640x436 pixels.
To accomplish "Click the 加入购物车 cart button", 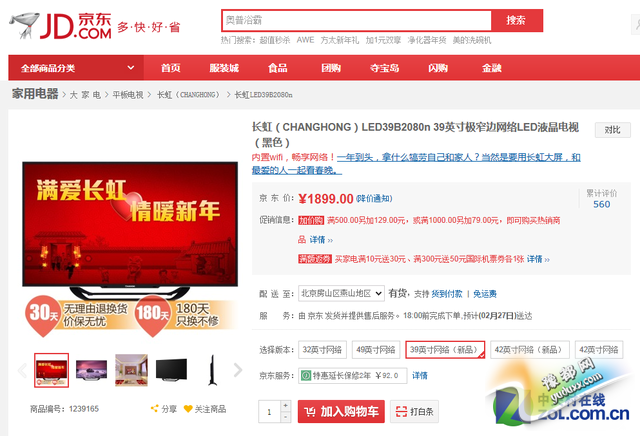I will coord(340,411).
